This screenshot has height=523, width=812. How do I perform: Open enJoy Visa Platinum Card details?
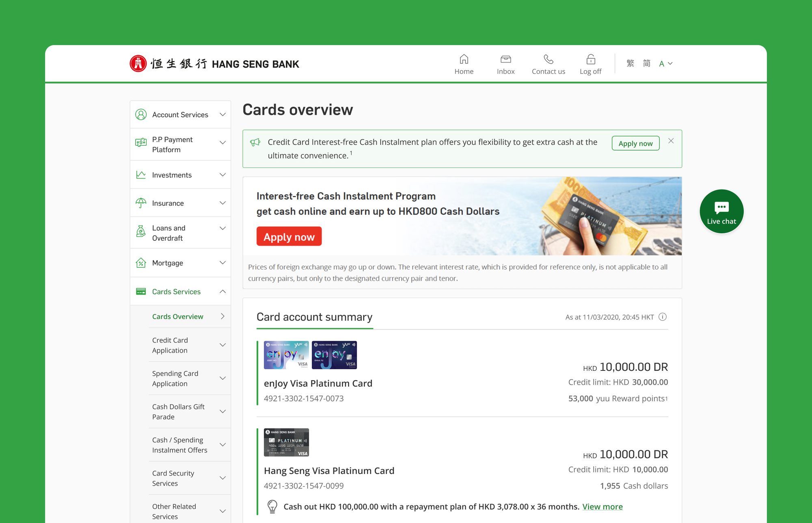click(318, 383)
